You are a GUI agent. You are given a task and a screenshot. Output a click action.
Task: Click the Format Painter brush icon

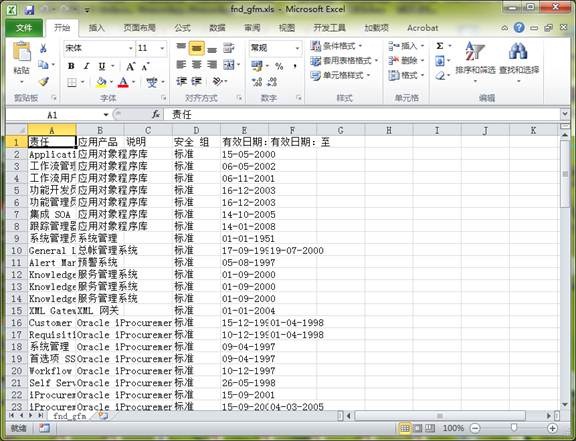click(x=44, y=81)
